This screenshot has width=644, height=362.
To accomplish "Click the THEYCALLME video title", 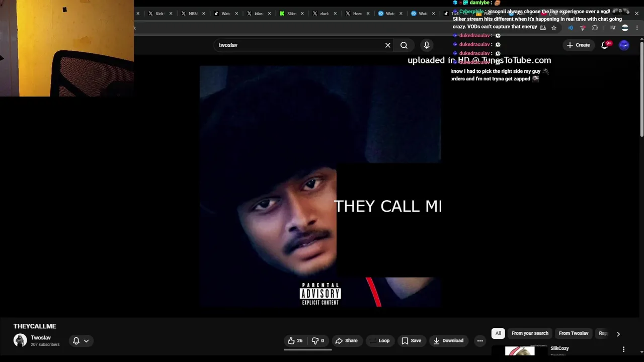I will [x=35, y=326].
